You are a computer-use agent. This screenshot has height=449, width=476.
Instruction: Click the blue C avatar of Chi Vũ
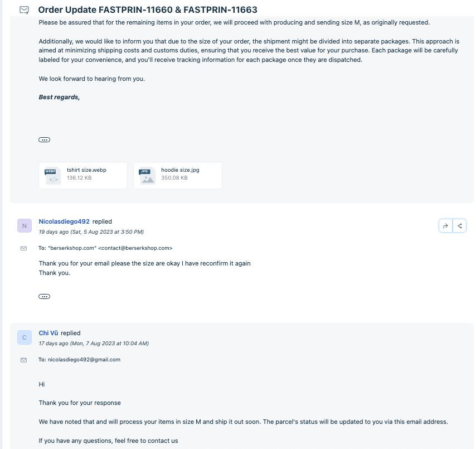[25, 337]
